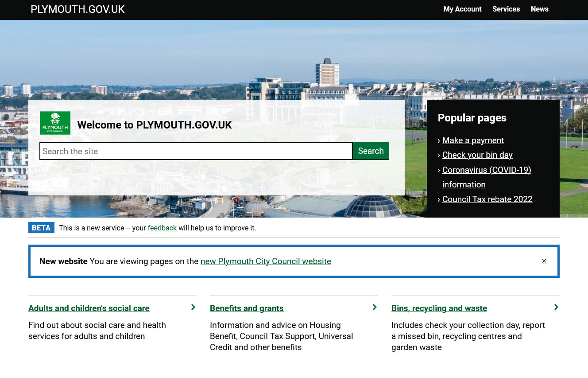Viewport: 588px width, 378px height.
Task: Click text 'Includes check your collection day, report'
Action: click(x=468, y=325)
